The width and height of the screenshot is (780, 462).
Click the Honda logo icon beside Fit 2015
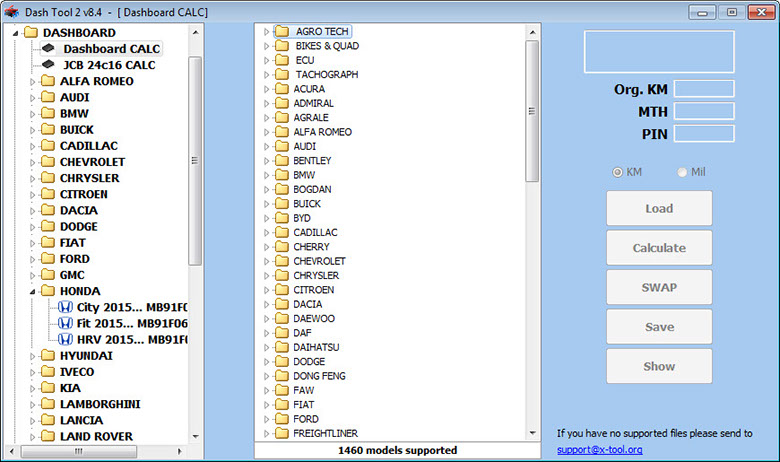click(x=66, y=323)
